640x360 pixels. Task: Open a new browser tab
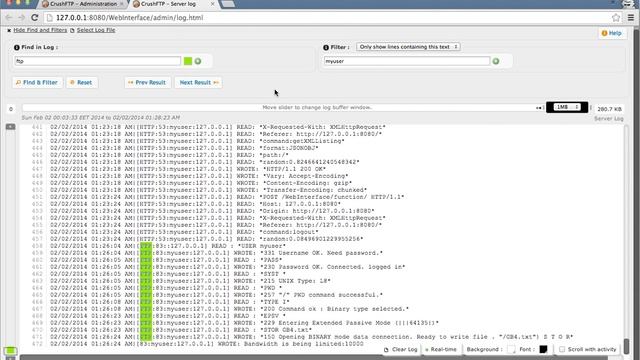(x=228, y=4)
